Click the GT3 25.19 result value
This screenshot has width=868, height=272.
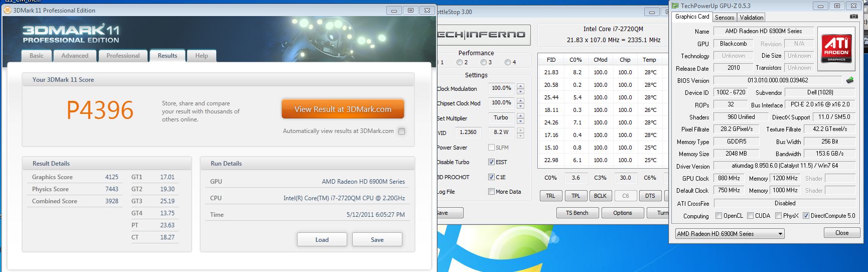[x=168, y=201]
